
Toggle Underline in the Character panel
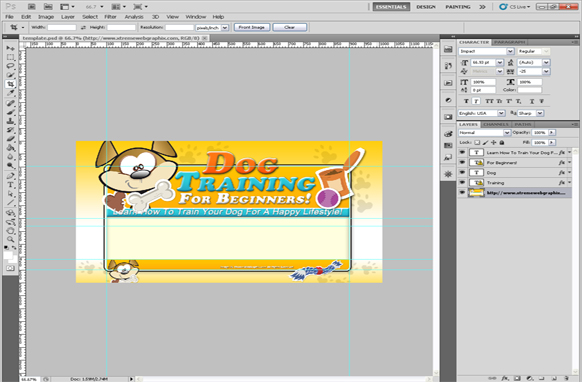[532, 101]
